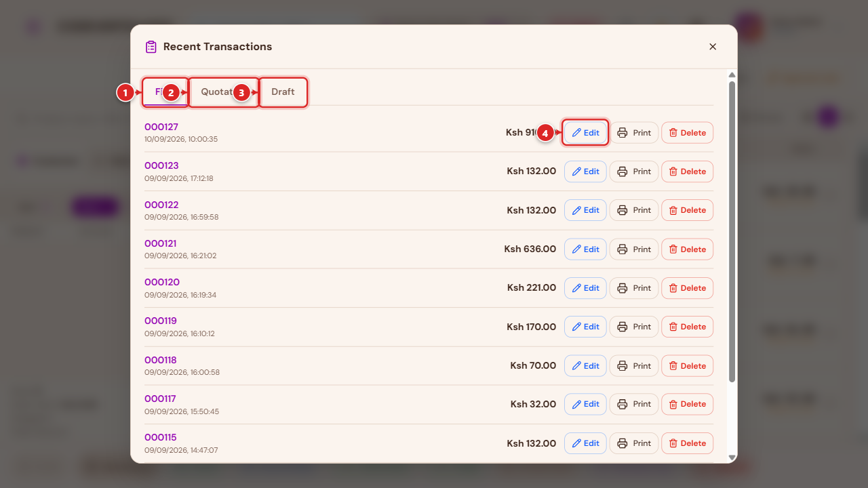Switch to the Draft tab
The height and width of the screenshot is (488, 868).
[283, 92]
